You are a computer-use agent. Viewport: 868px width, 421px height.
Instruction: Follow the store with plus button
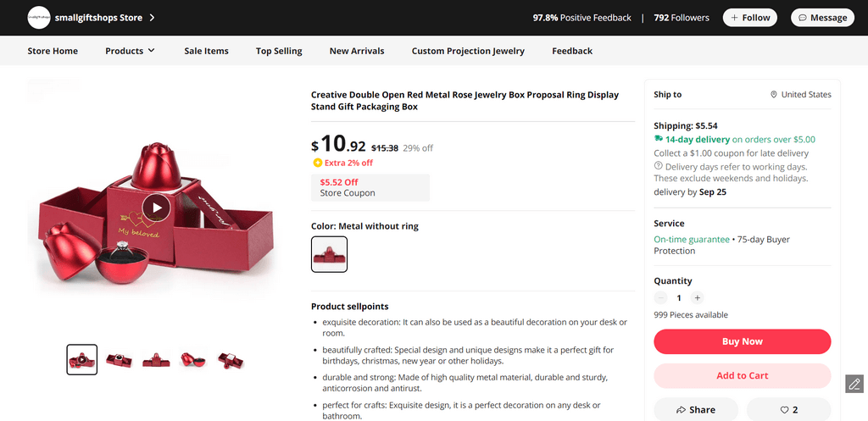(x=749, y=18)
